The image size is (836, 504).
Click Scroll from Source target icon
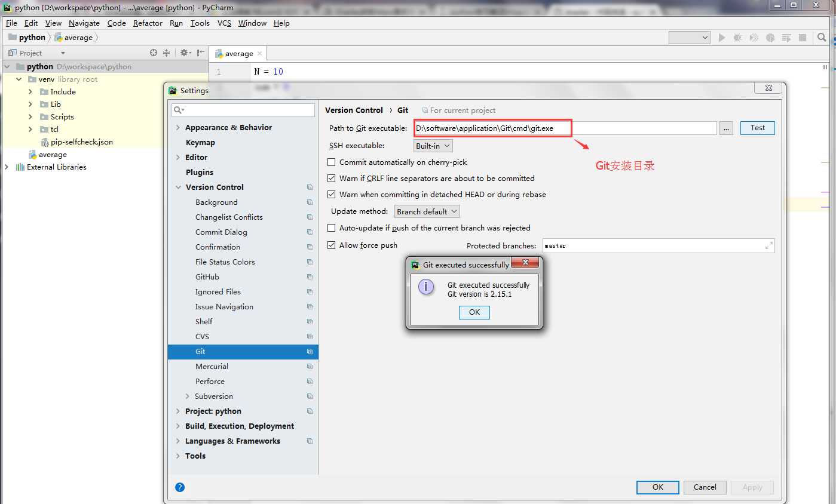(x=154, y=53)
